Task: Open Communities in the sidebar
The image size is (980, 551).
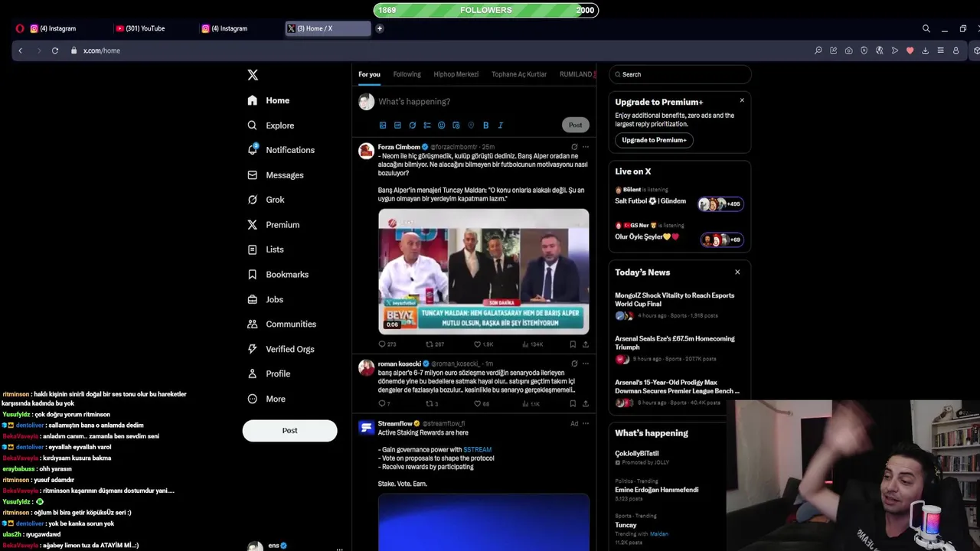Action: [x=282, y=324]
